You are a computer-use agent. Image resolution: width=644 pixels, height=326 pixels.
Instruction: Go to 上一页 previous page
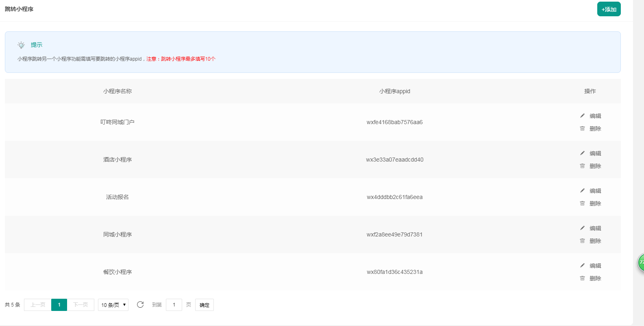pos(38,305)
